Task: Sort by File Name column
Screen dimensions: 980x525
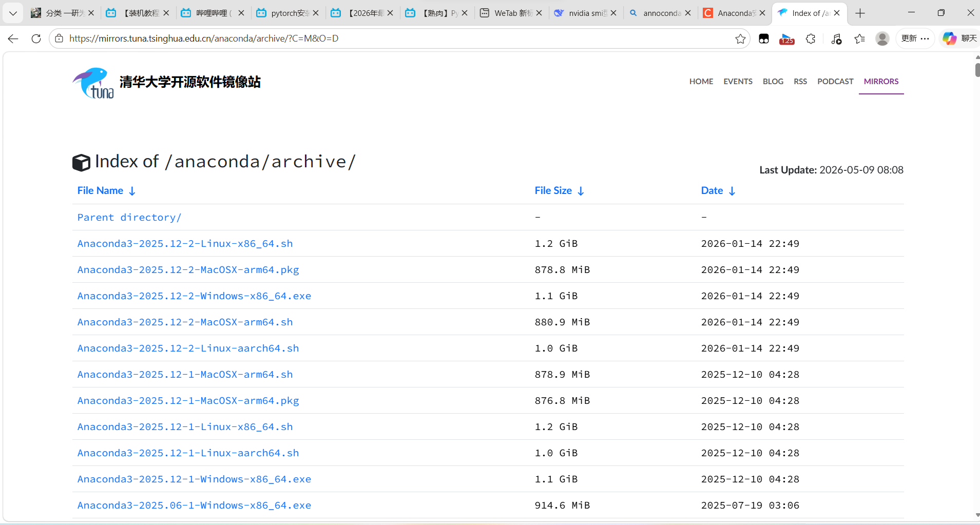Action: click(x=106, y=191)
